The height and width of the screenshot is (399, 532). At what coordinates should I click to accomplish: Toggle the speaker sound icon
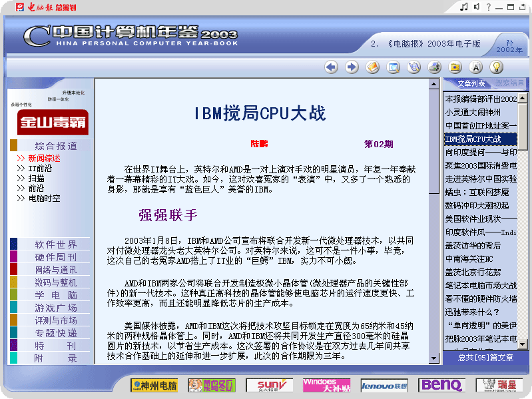pyautogui.click(x=476, y=7)
